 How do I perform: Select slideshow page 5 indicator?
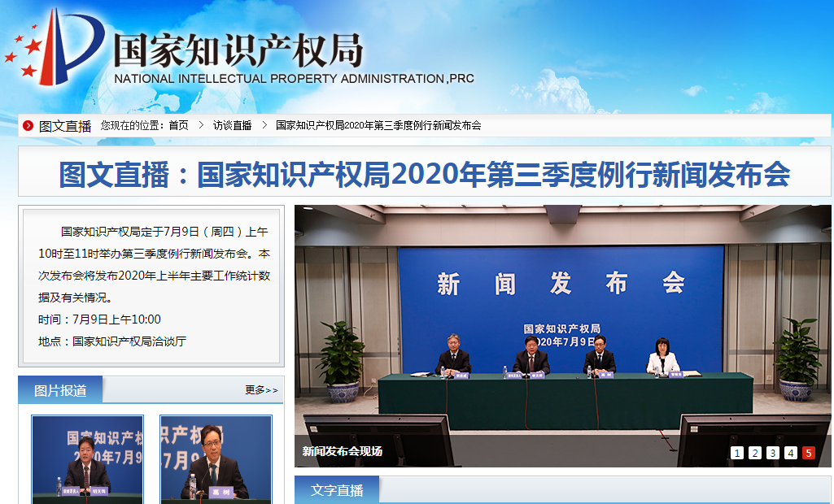pos(809,453)
